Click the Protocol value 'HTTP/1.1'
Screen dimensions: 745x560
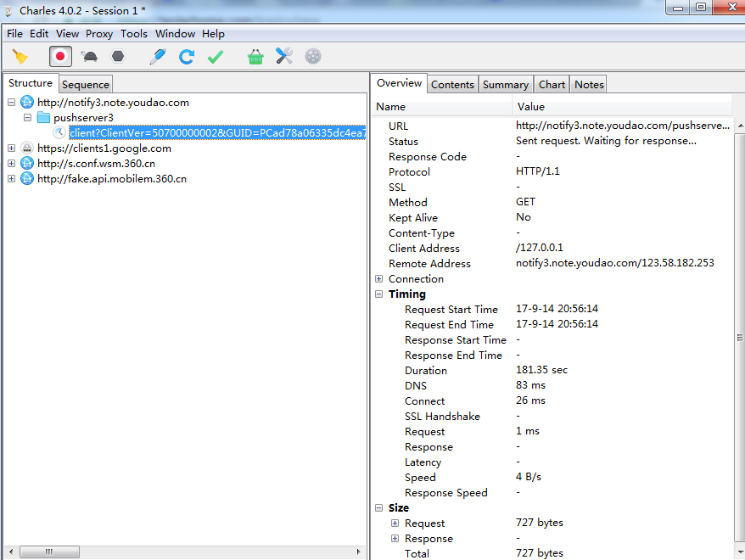pyautogui.click(x=538, y=171)
